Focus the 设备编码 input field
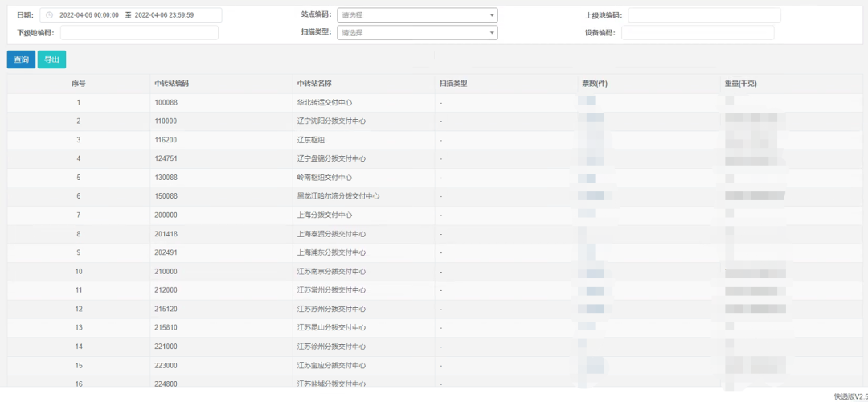This screenshot has width=868, height=402. coord(698,33)
